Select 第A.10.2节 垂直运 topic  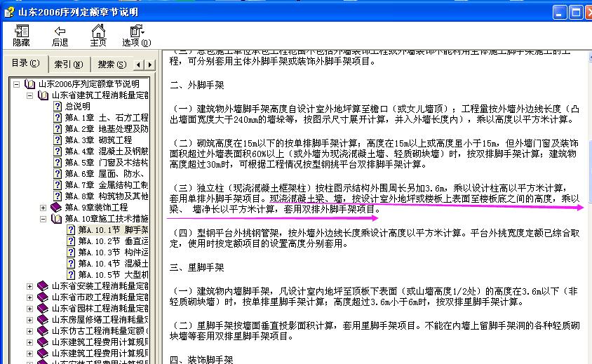point(113,241)
